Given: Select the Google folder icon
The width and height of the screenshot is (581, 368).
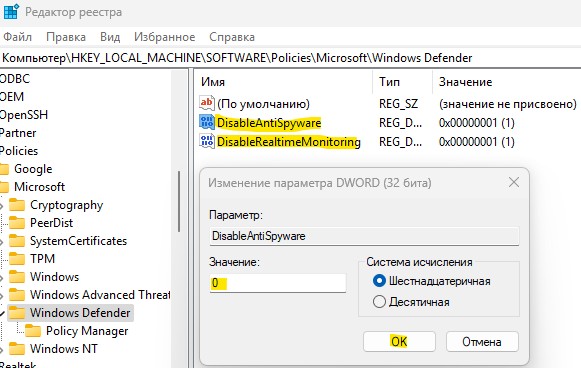Looking at the screenshot, I should coord(4,169).
